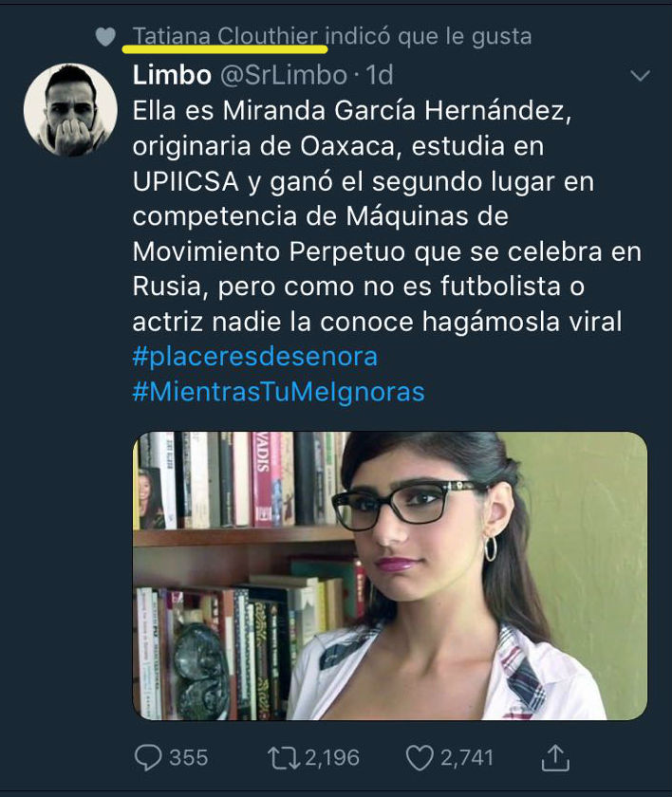The image size is (672, 797).
Task: Retweet the post using the retweet icon
Action: 284,758
